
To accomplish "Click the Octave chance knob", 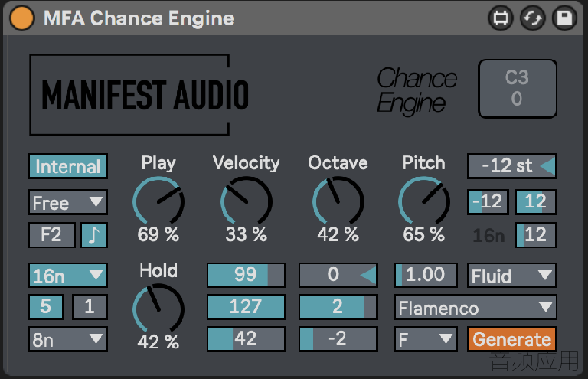I will [x=338, y=201].
